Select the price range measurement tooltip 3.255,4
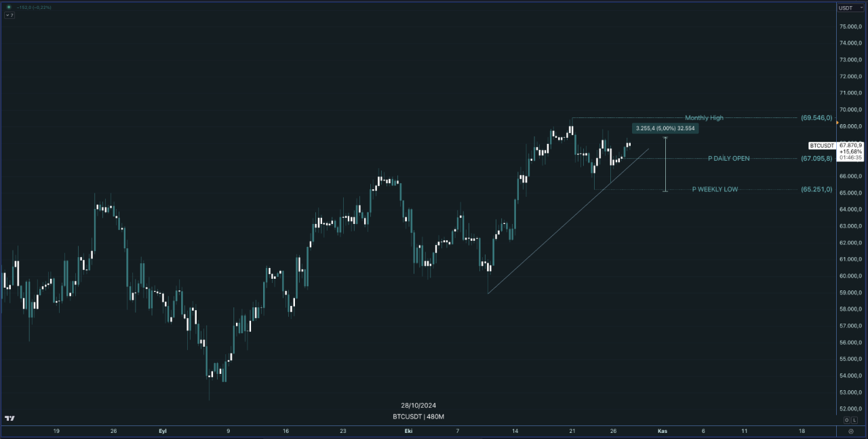 (665, 128)
